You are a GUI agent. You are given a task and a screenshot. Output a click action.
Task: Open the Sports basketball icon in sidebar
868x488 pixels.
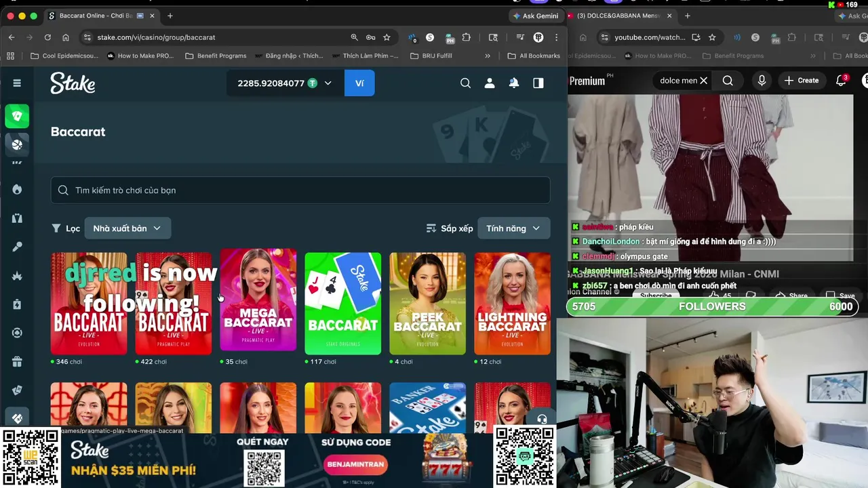click(x=17, y=144)
